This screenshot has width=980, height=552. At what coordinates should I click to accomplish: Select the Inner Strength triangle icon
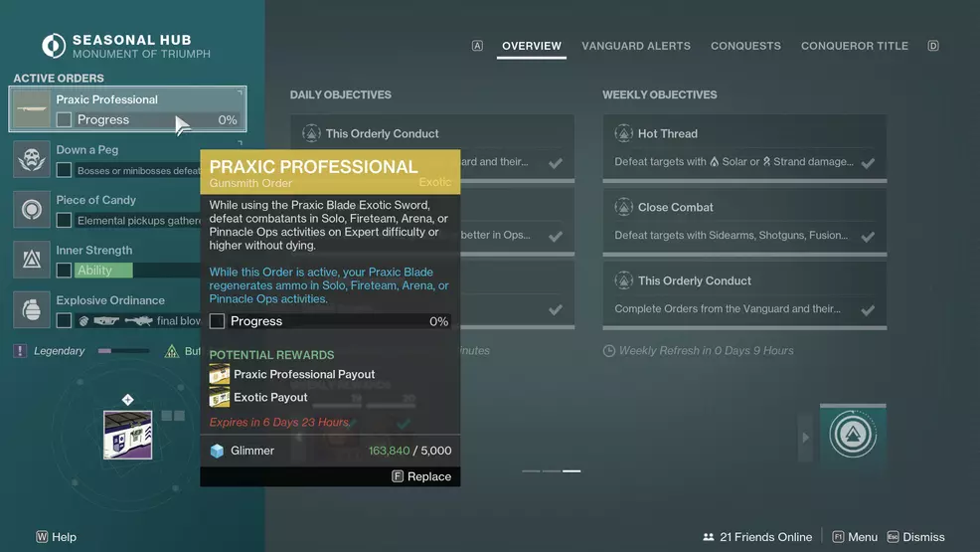click(x=31, y=260)
